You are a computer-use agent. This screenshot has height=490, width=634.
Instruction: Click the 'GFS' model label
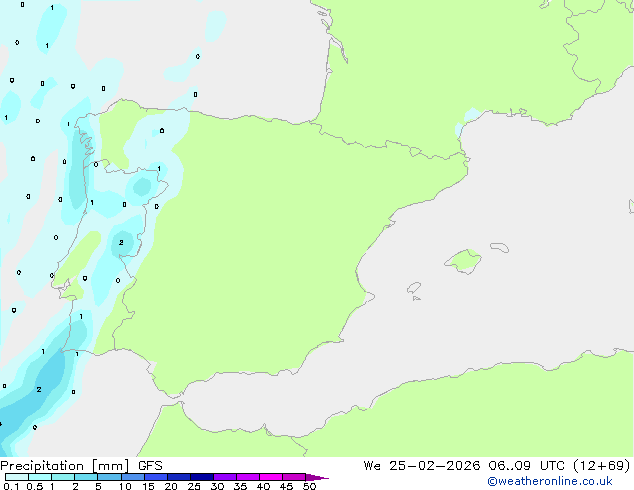point(150,466)
